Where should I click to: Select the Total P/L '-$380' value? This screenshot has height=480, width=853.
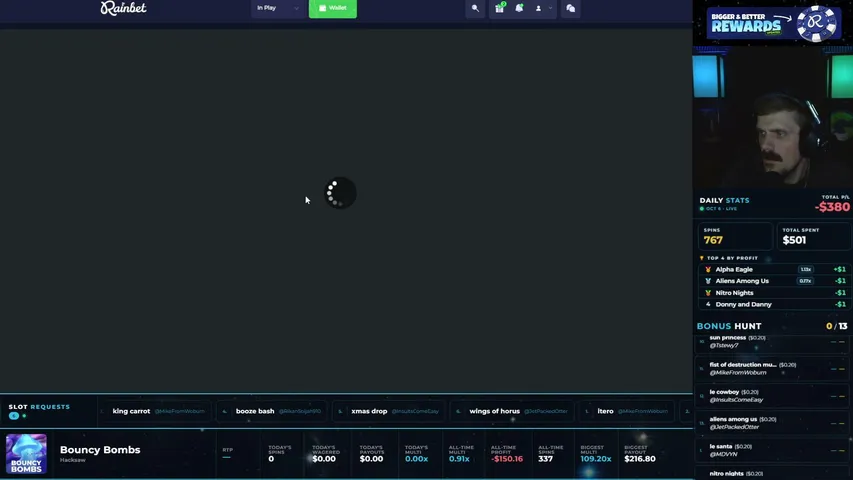pos(832,207)
